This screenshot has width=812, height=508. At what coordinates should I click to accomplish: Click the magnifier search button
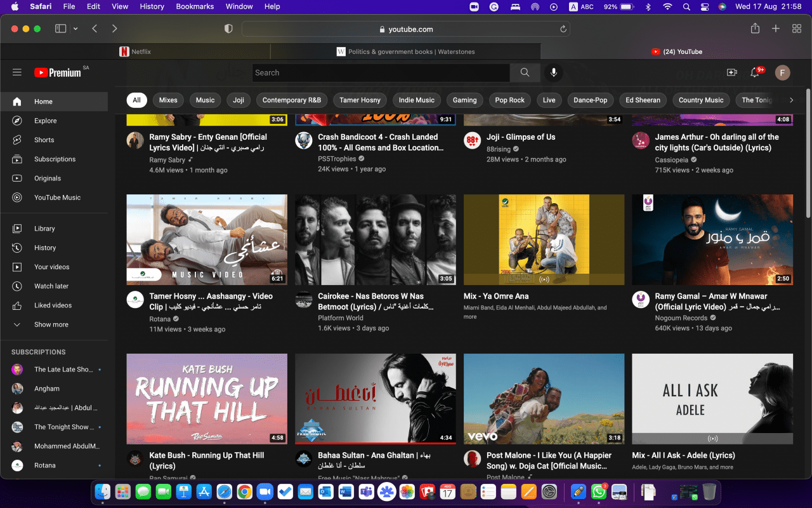[525, 72]
